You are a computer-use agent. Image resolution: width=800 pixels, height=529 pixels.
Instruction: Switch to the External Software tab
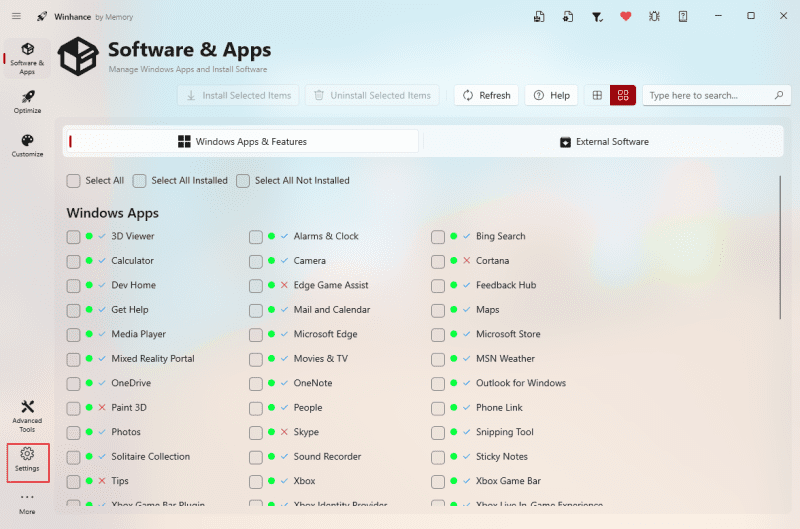[x=604, y=141]
